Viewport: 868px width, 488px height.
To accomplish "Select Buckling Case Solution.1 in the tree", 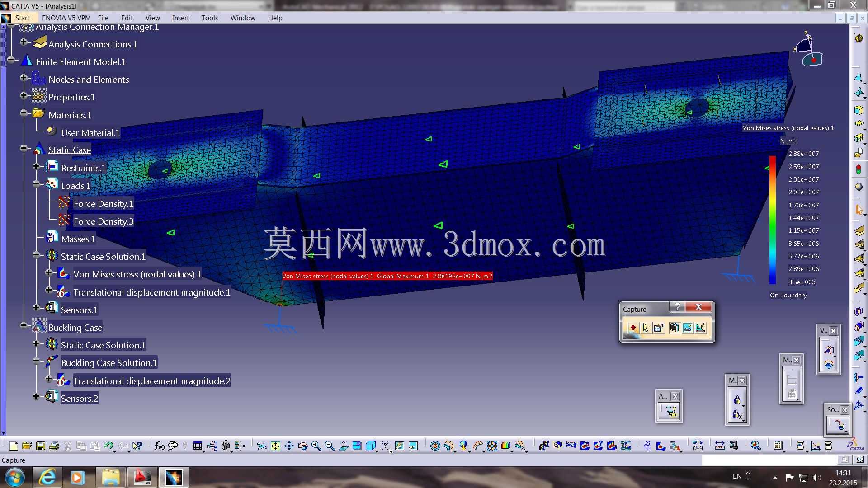I will [x=109, y=363].
